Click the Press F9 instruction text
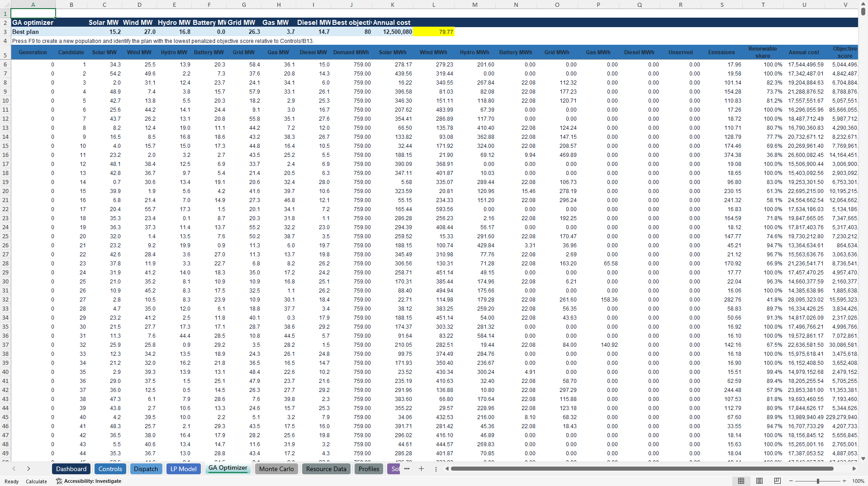The height and width of the screenshot is (486, 868). tap(163, 41)
